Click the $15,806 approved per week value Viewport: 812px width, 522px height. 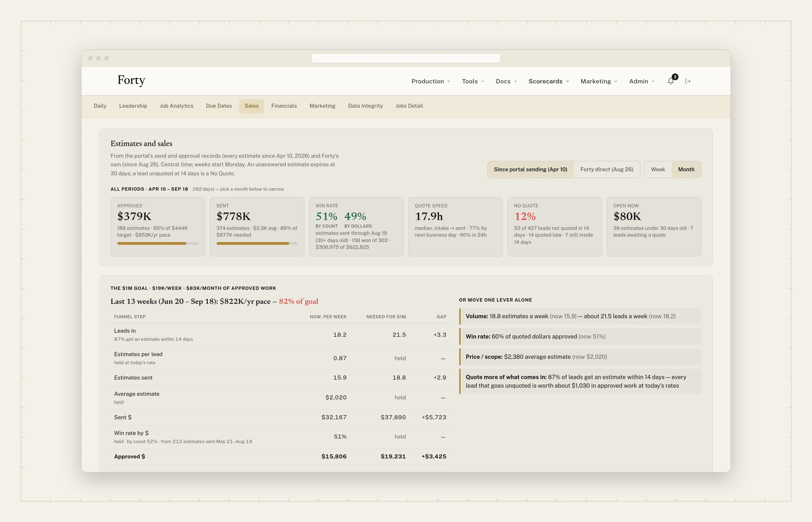click(334, 457)
